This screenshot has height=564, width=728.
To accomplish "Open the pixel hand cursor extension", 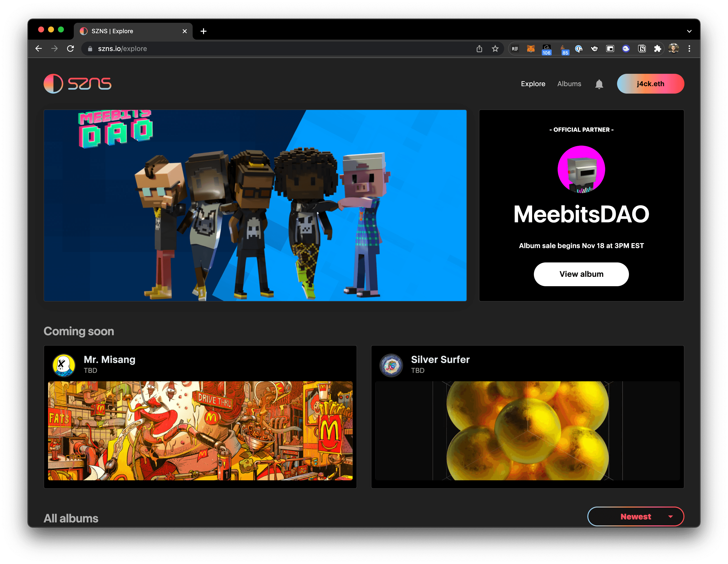I will click(594, 49).
